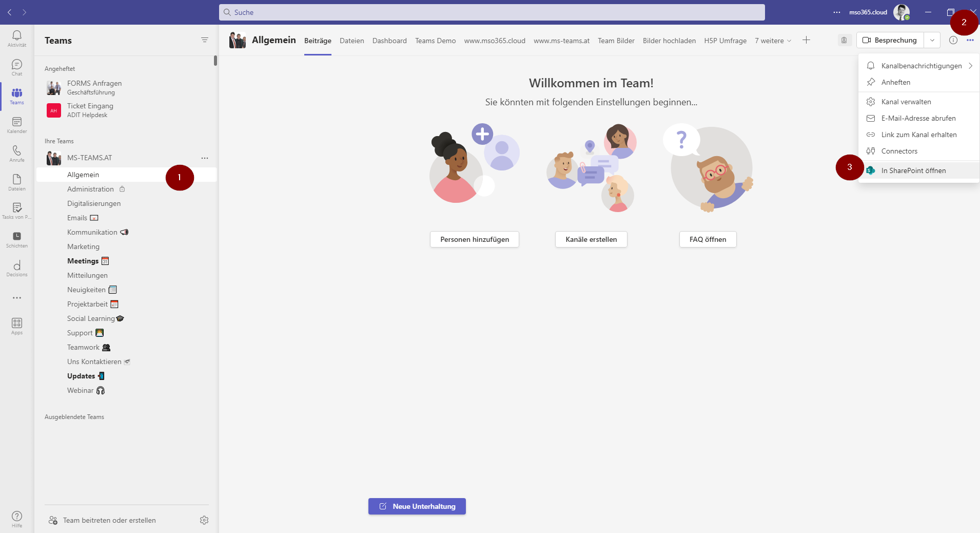Show channel info icon
980x533 pixels.
953,40
